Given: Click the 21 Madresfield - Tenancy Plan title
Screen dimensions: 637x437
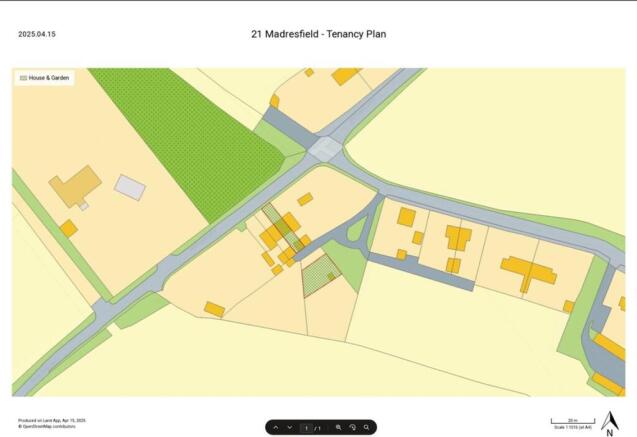Looking at the screenshot, I should (318, 34).
